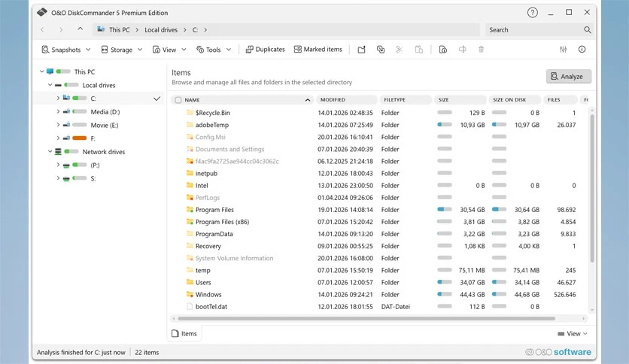Expand the Media (D:) tree node

point(58,111)
